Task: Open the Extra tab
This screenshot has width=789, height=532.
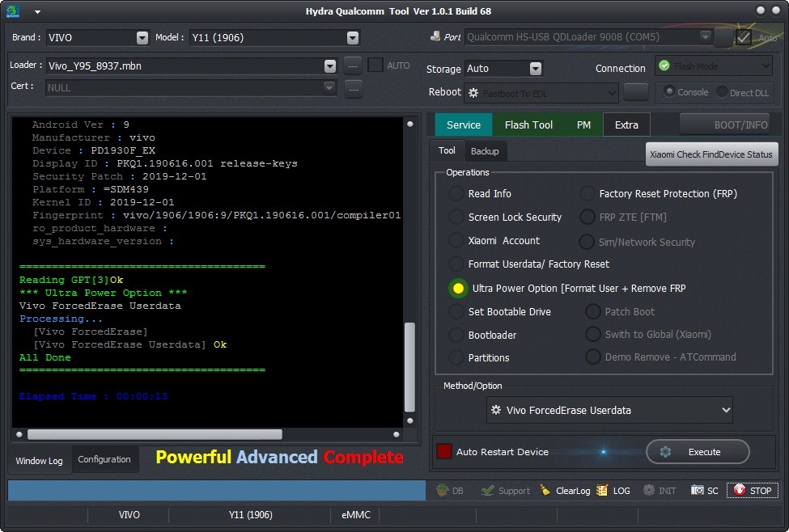Action: [x=626, y=125]
